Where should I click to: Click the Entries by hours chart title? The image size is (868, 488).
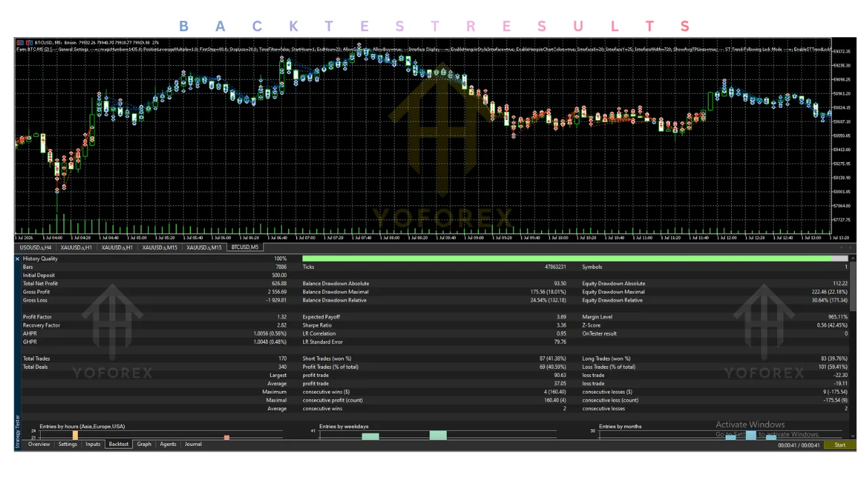(x=82, y=426)
